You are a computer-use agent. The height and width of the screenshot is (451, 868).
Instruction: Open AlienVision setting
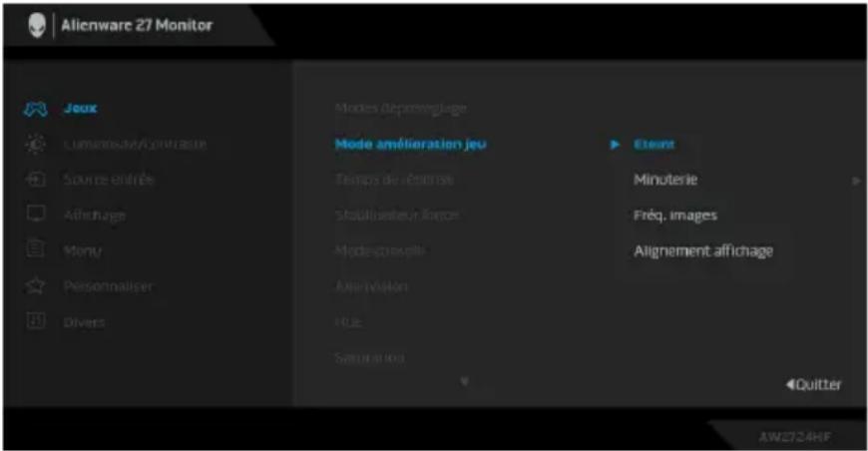pos(371,286)
